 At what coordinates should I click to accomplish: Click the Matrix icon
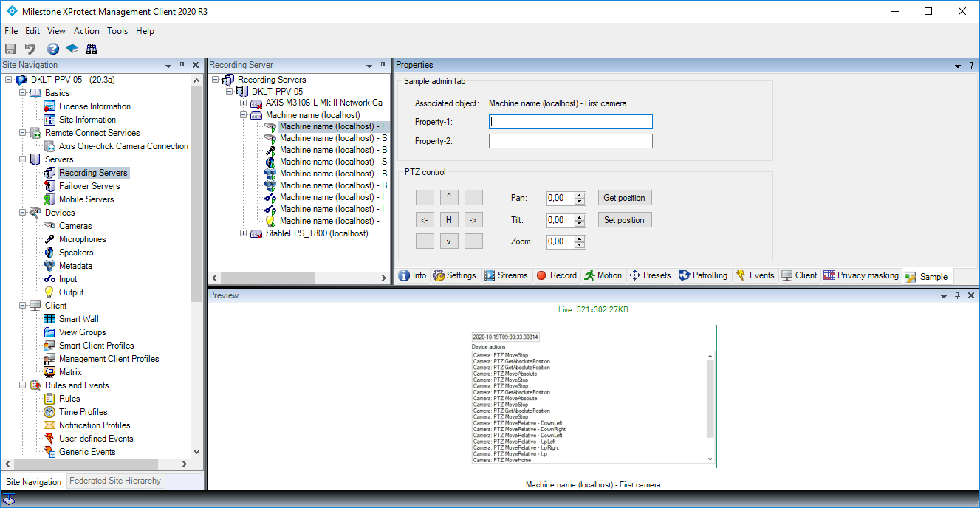tap(49, 372)
